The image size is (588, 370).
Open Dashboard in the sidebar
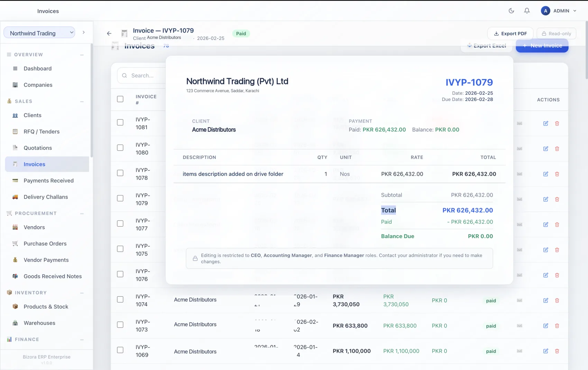[47, 69]
